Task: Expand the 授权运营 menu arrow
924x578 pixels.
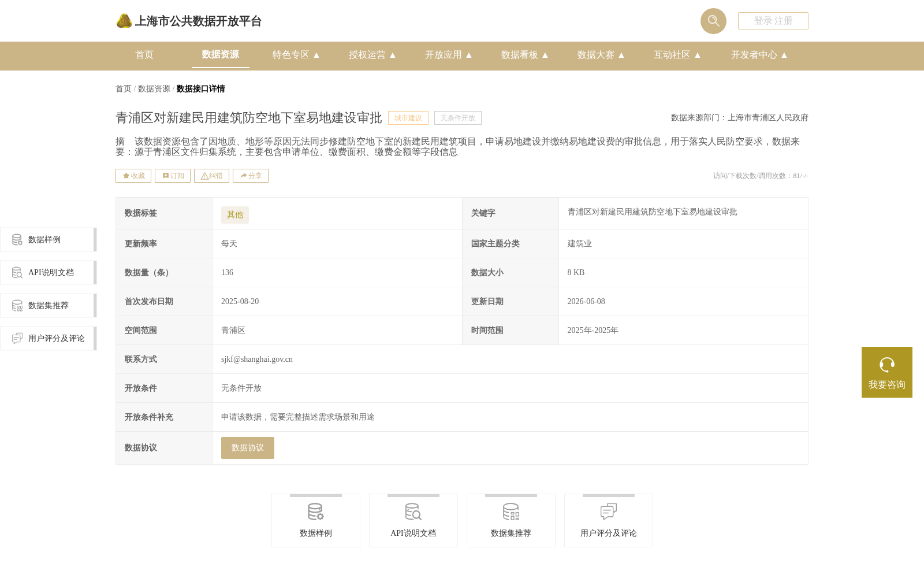Action: pos(393,55)
